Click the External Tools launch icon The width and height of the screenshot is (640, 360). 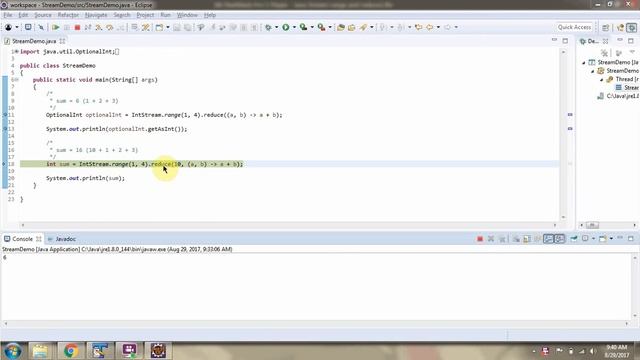coord(322,27)
